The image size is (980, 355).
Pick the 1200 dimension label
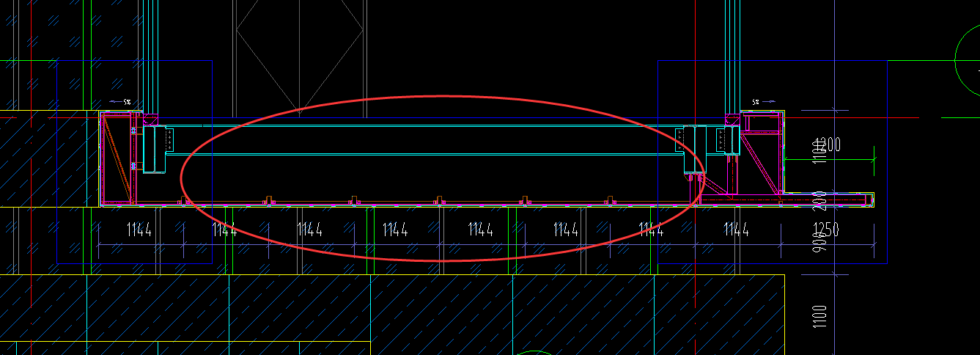pos(828,144)
